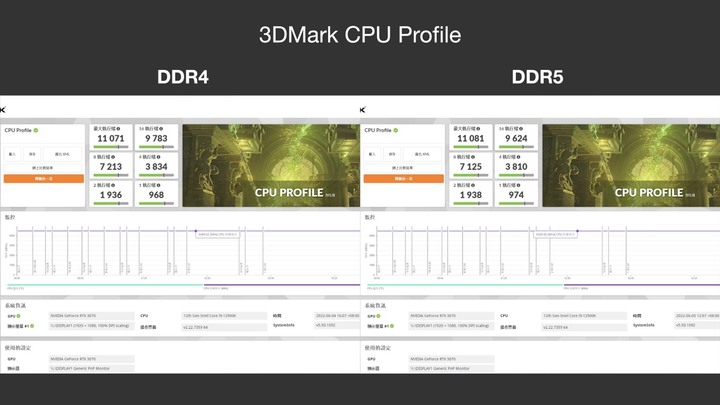
Task: Open info icon above DDR4 score 1 936
Action: pyautogui.click(x=113, y=185)
